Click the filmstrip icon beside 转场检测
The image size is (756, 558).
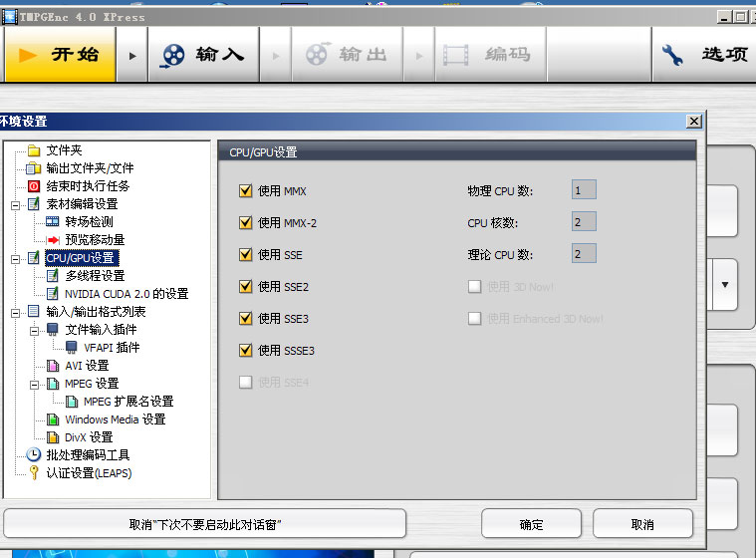[52, 222]
